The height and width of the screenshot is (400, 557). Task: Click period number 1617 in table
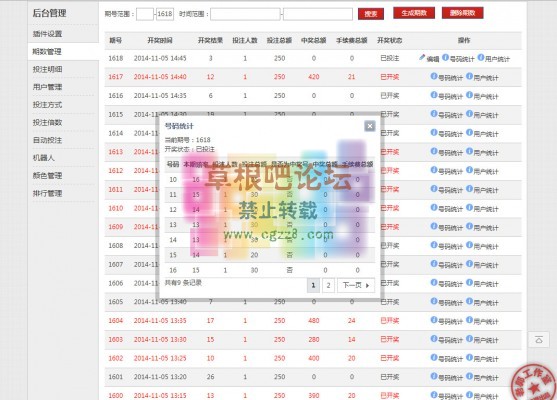click(115, 77)
